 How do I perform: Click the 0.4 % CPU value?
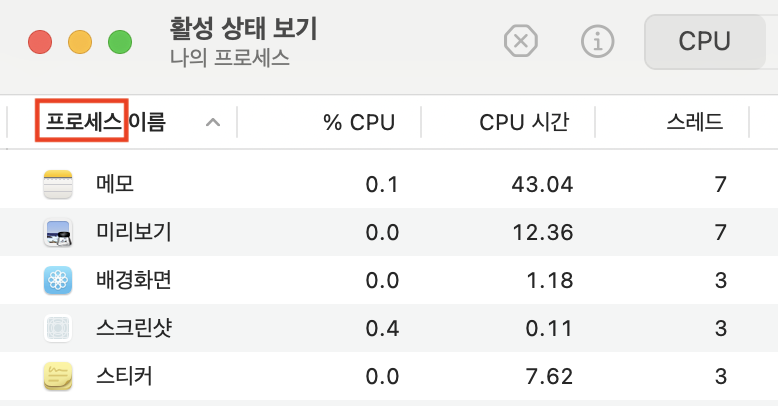coord(382,329)
